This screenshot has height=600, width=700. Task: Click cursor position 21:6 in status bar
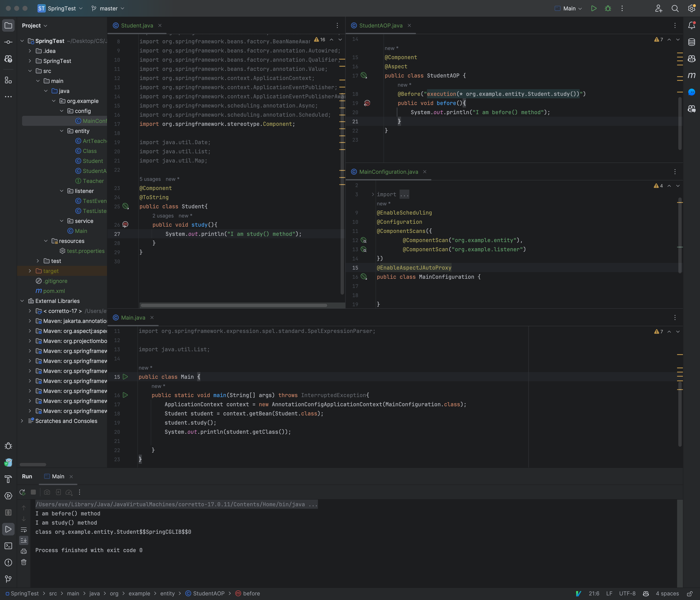(x=594, y=594)
